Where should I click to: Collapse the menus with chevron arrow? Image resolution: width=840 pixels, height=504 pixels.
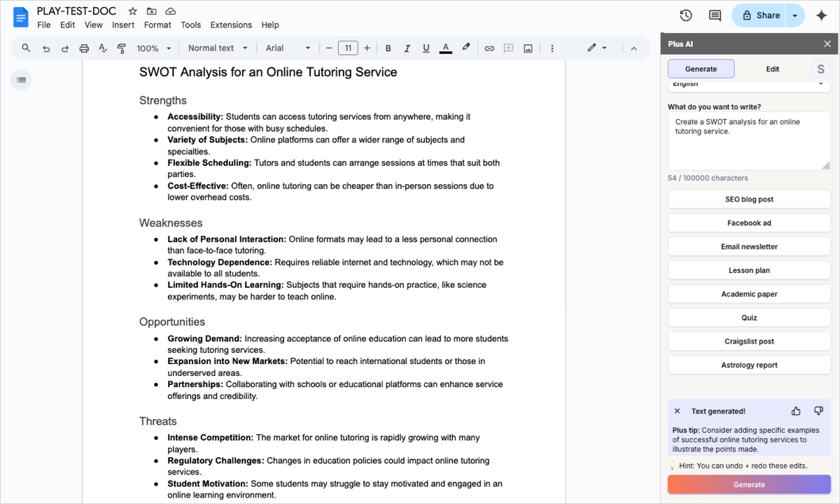tap(634, 48)
